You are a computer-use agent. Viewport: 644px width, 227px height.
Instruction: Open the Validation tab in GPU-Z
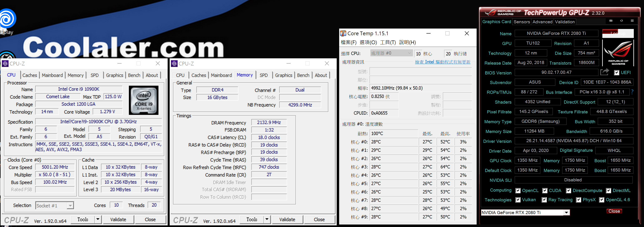click(565, 22)
